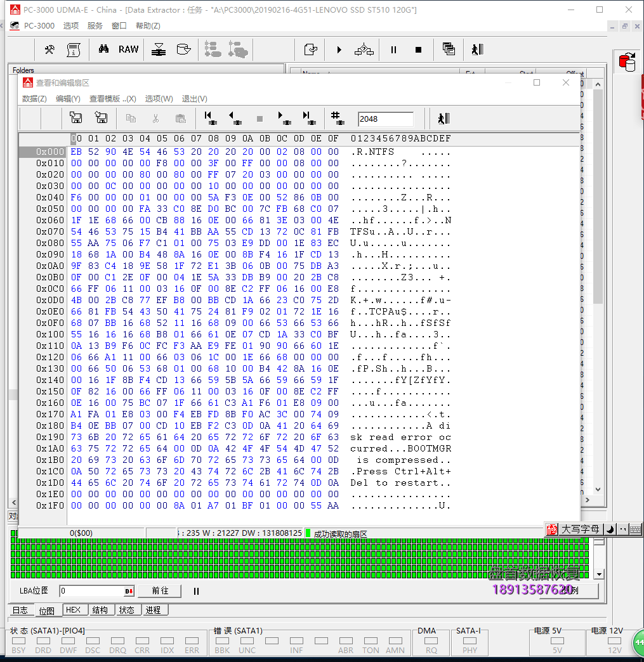Click the network map builder icon
The height and width of the screenshot is (662, 644).
tap(364, 50)
